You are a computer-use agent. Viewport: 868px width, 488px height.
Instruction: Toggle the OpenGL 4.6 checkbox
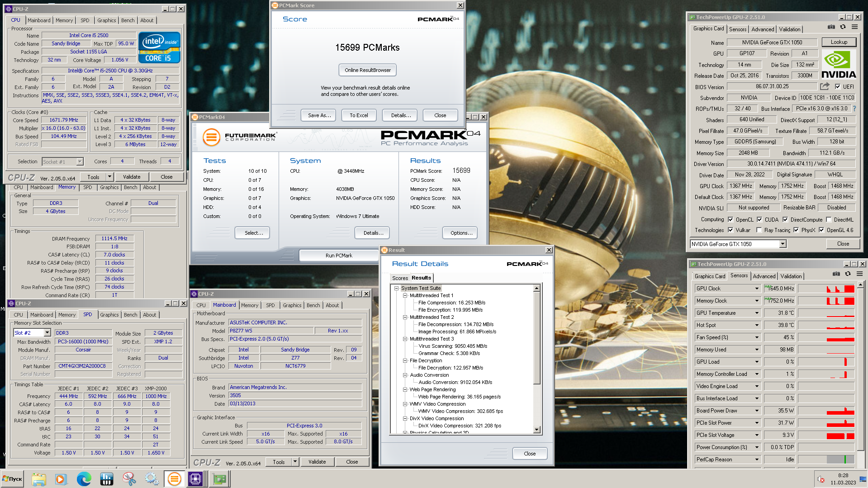tap(821, 230)
